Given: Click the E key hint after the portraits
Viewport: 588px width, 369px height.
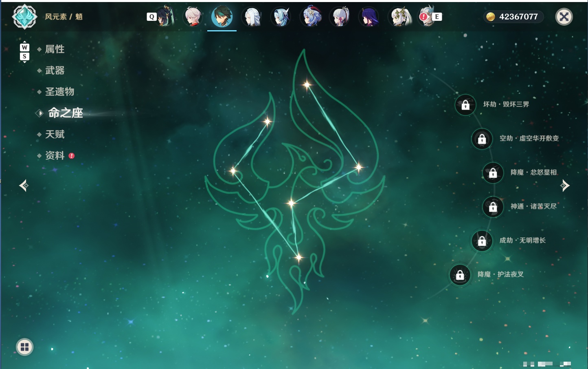Looking at the screenshot, I should [437, 17].
